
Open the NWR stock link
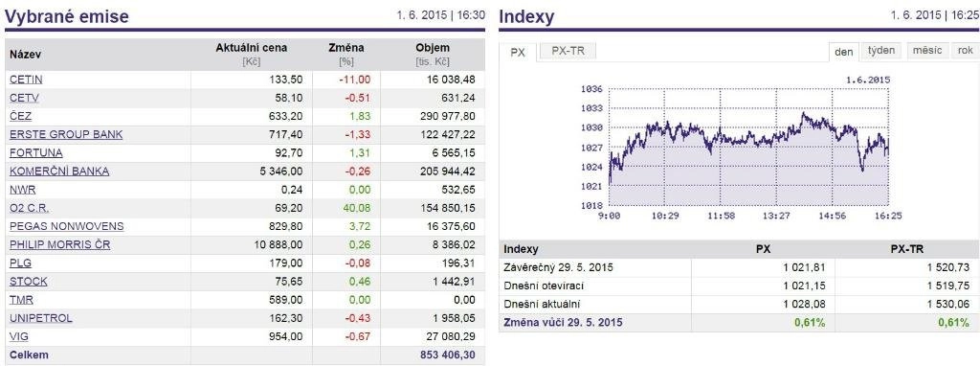[x=23, y=190]
